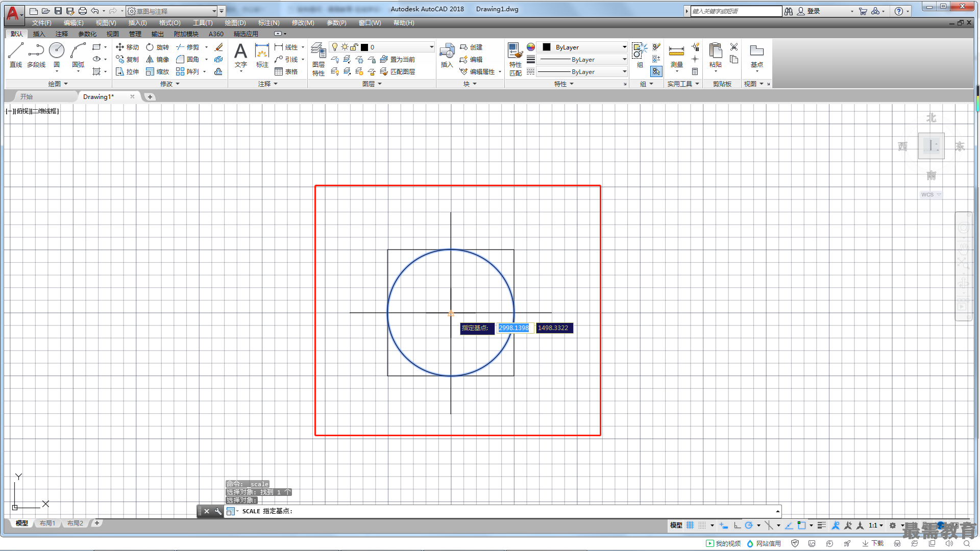The height and width of the screenshot is (551, 980).
Task: Click the Cut scissors icon in clipboard
Action: [734, 47]
